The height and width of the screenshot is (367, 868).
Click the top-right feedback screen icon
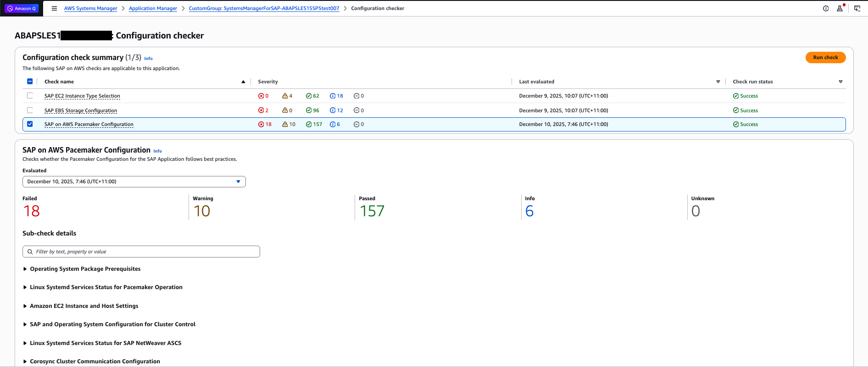point(857,8)
